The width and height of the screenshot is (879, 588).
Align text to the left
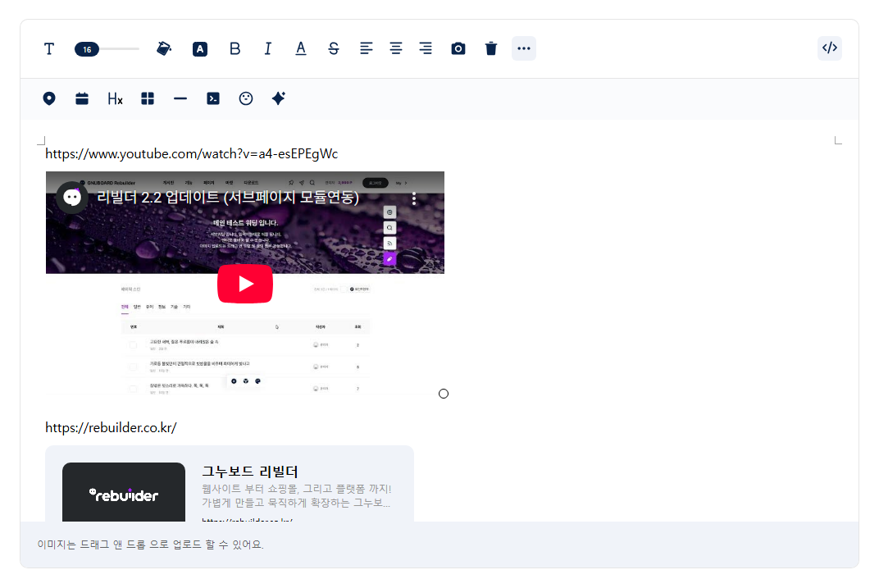tap(366, 48)
